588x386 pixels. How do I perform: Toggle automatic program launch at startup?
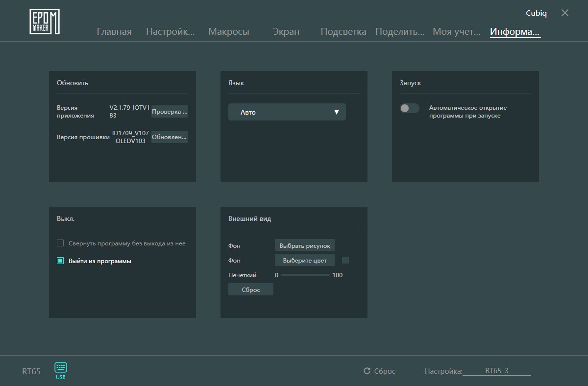[409, 108]
